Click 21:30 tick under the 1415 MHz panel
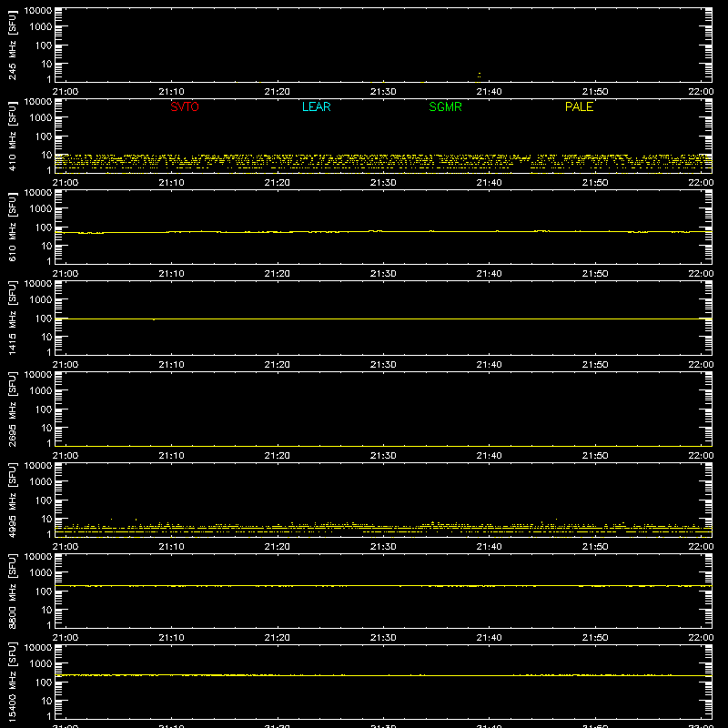The image size is (728, 728). [x=383, y=365]
